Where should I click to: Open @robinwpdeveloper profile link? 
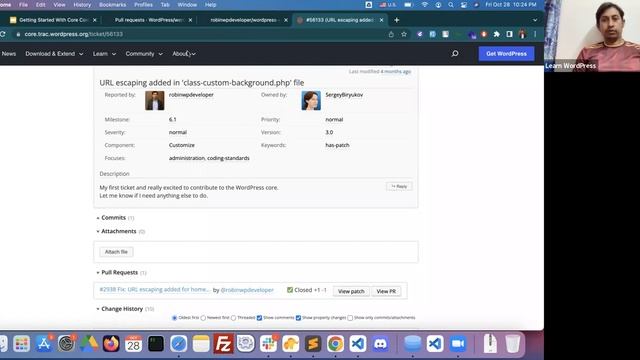tap(247, 290)
